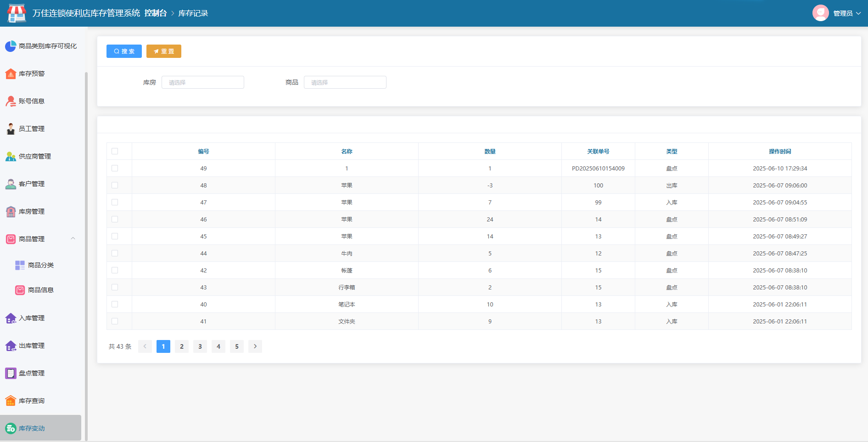Open 员工管理 menu item
The image size is (868, 442).
coord(40,129)
